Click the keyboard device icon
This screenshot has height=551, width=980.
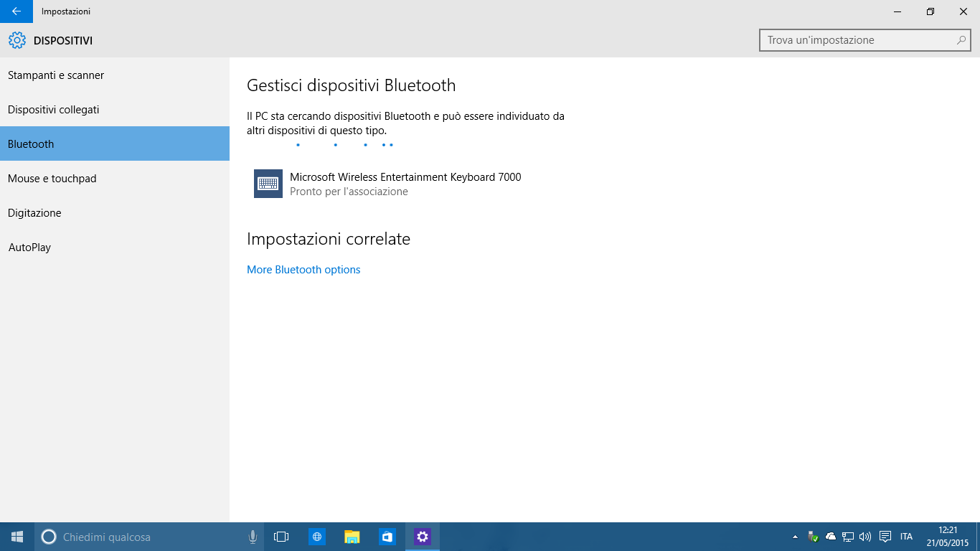pos(268,184)
